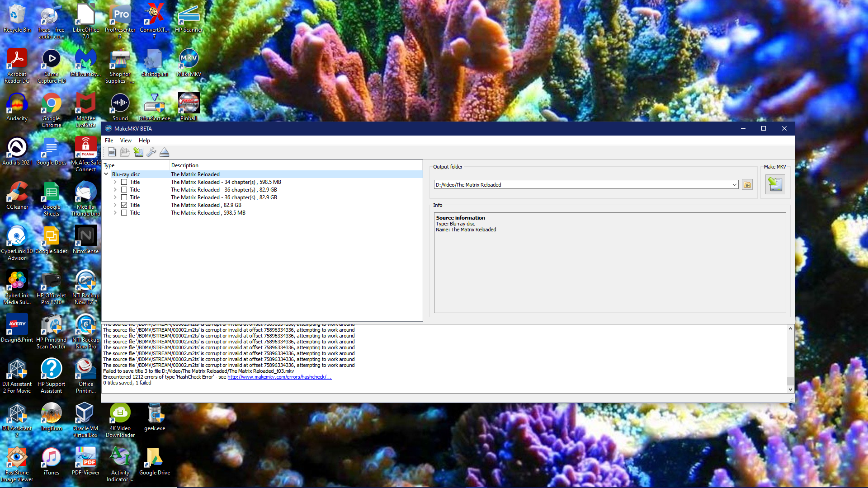The height and width of the screenshot is (488, 868).
Task: Select the geek.exe desktop icon
Action: point(155,417)
